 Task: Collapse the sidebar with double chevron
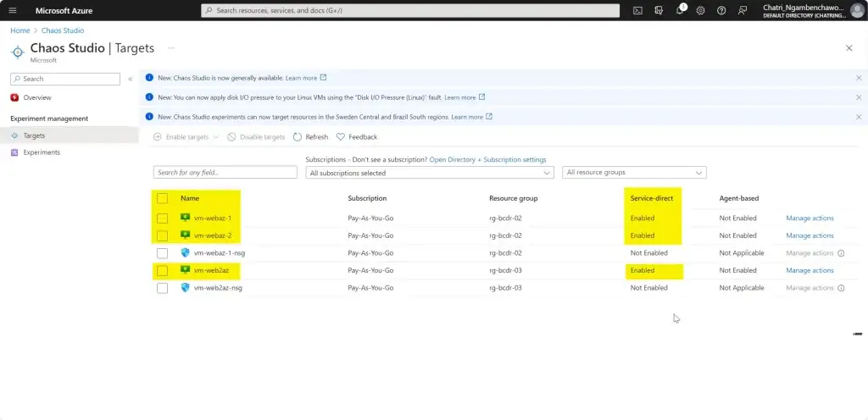click(130, 79)
